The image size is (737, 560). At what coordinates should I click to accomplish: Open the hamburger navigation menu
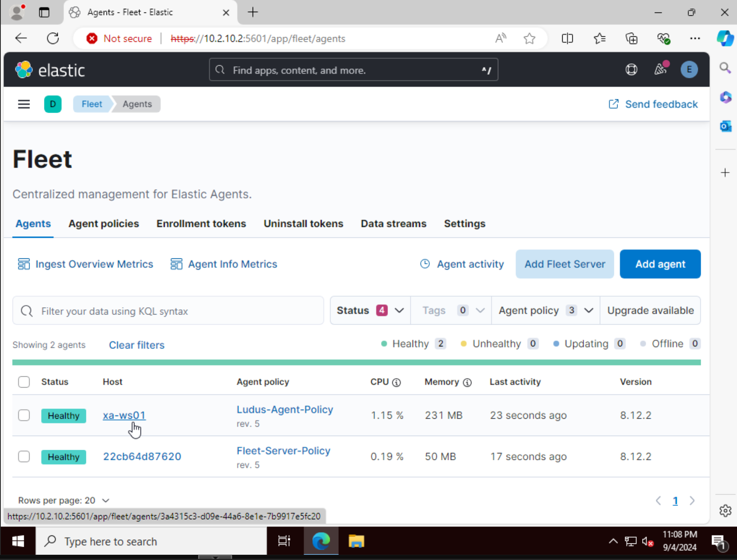(x=24, y=104)
